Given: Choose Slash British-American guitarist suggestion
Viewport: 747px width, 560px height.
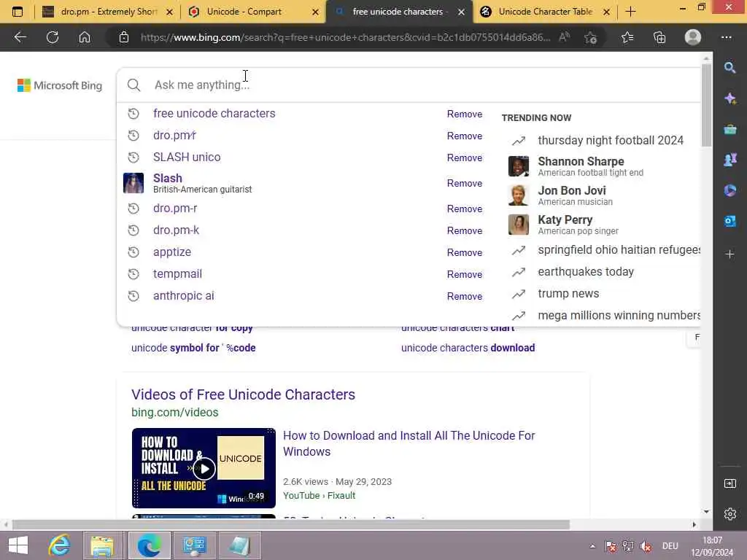Looking at the screenshot, I should [202, 183].
